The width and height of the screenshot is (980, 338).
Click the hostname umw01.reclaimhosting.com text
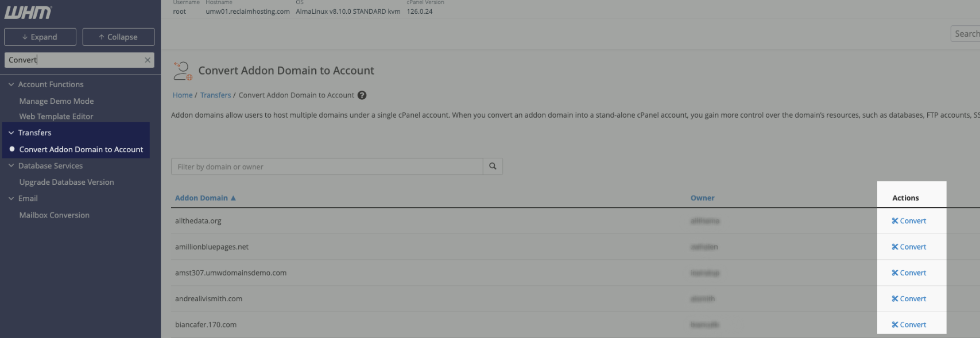tap(247, 11)
